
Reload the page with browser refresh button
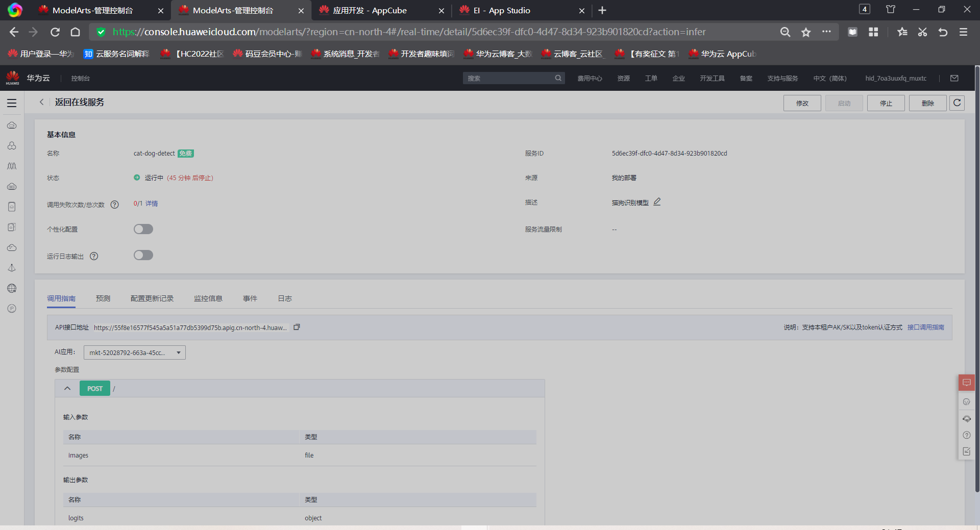[x=55, y=32]
